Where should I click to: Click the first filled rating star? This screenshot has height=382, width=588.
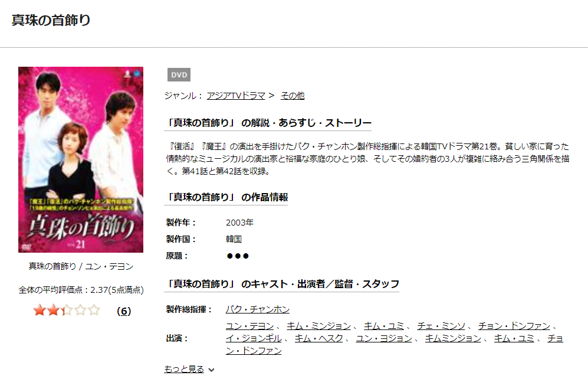tap(40, 311)
